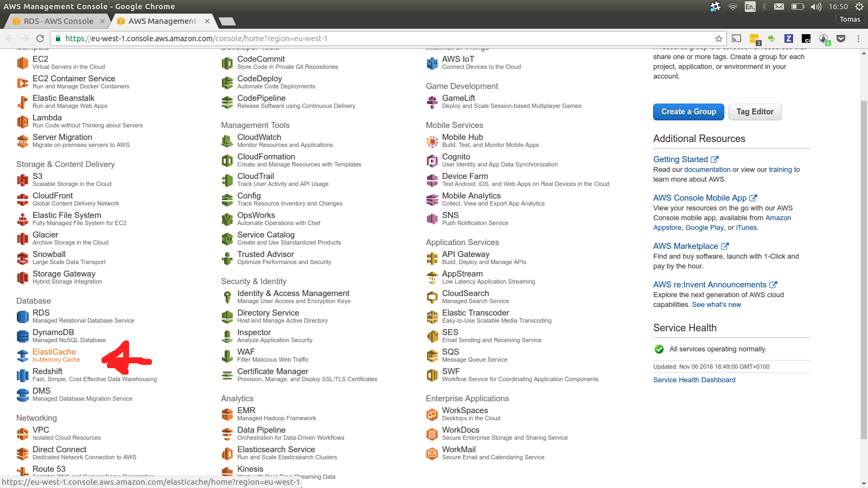Follow the training link
The height and width of the screenshot is (488, 868).
[780, 170]
